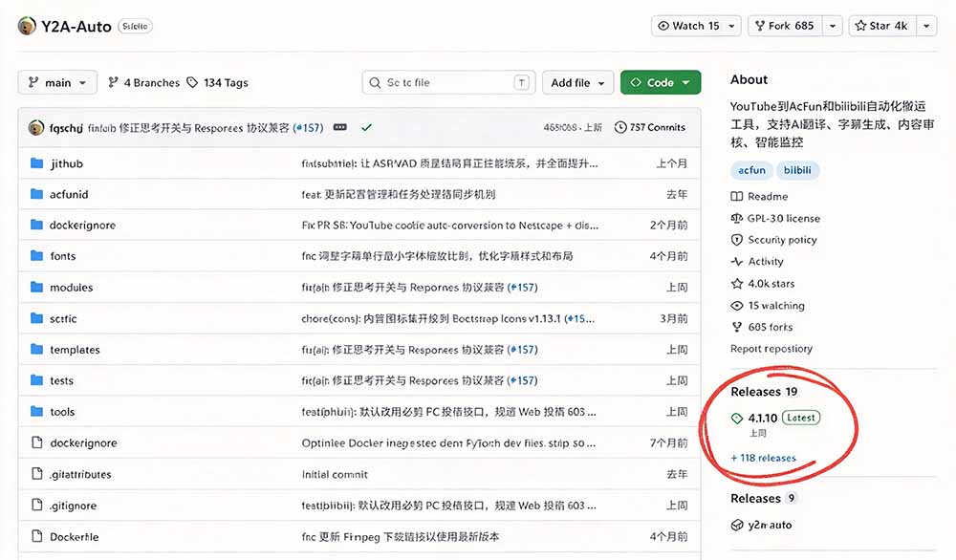This screenshot has height=560, width=956.
Task: Open the GPL-3.0 license link
Action: 775,218
